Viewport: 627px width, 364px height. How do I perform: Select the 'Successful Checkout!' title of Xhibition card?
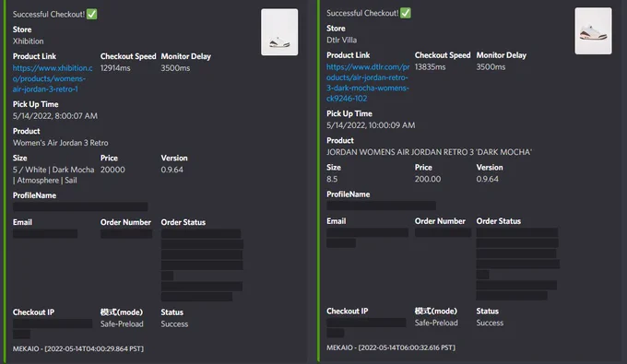pyautogui.click(x=49, y=15)
